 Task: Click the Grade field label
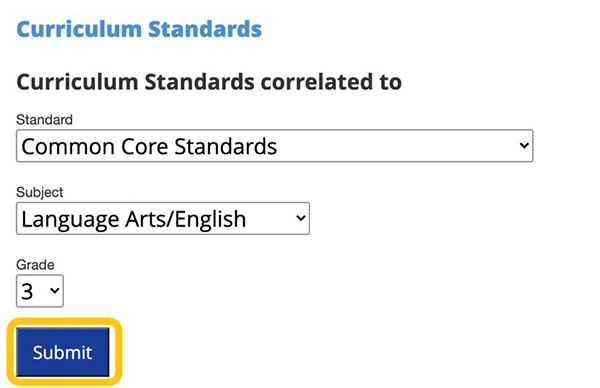tap(35, 265)
